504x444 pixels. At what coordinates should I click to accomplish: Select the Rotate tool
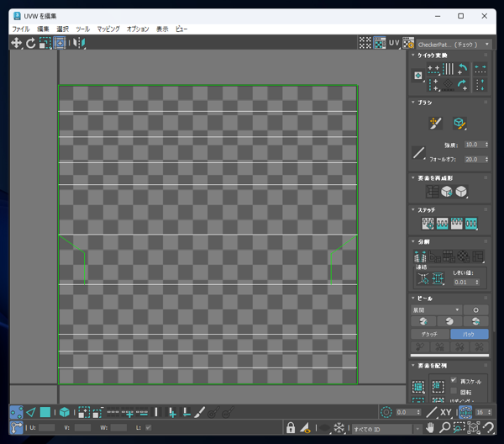point(31,43)
